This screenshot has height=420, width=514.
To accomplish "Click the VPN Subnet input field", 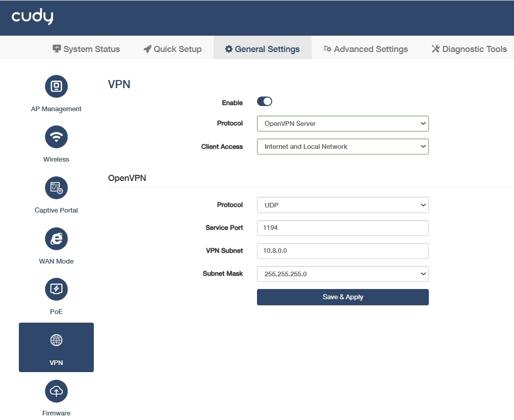I will point(343,251).
